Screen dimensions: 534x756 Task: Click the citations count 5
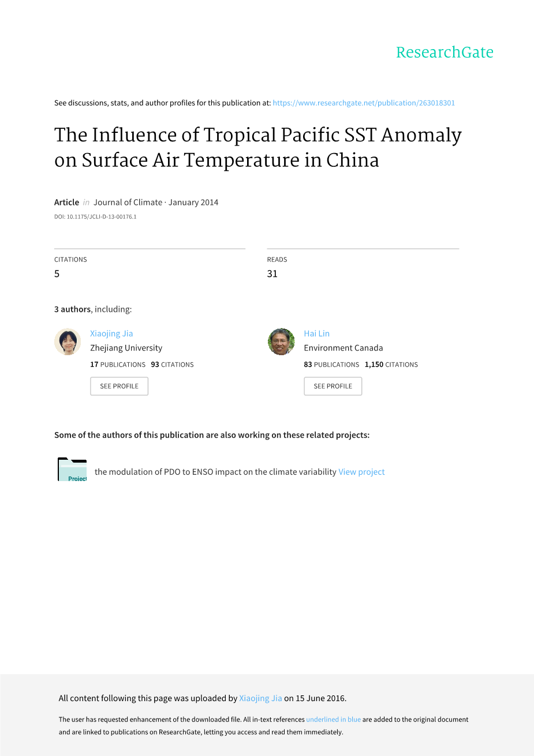(x=57, y=274)
